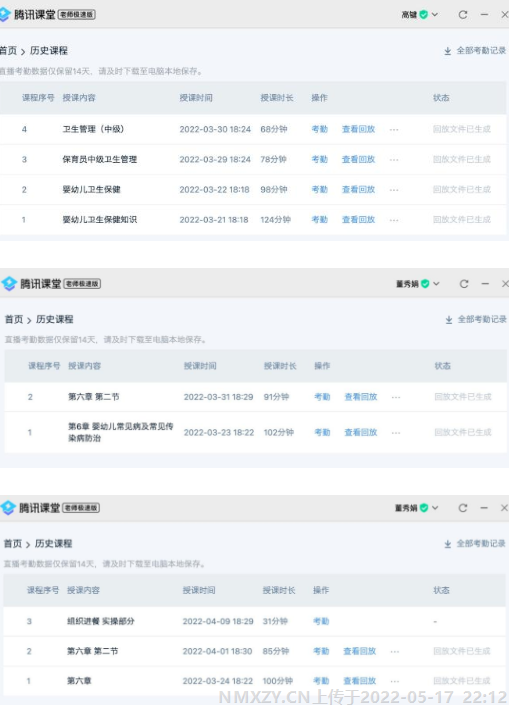
Task: Download all attendance records in middle window
Action: point(476,320)
